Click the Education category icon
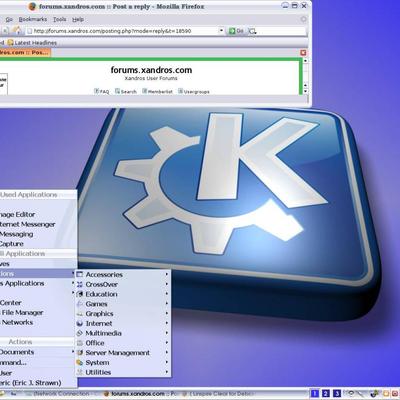 80,294
